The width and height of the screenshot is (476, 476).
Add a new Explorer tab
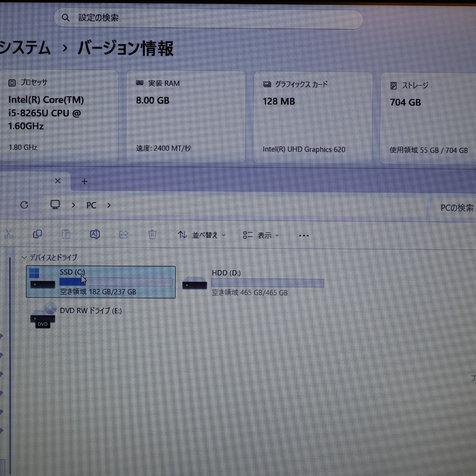[x=84, y=181]
